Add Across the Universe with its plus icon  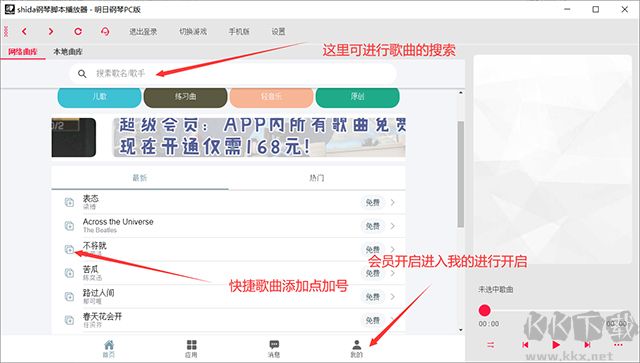(69, 226)
